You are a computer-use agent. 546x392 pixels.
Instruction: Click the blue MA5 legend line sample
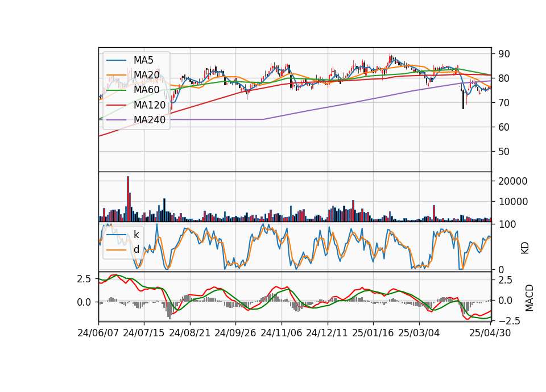[x=116, y=61]
